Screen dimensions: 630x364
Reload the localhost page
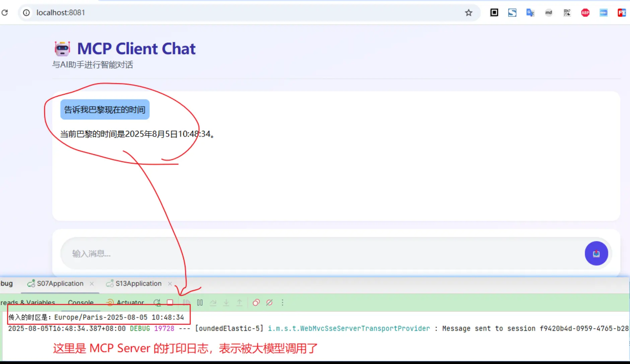5,13
